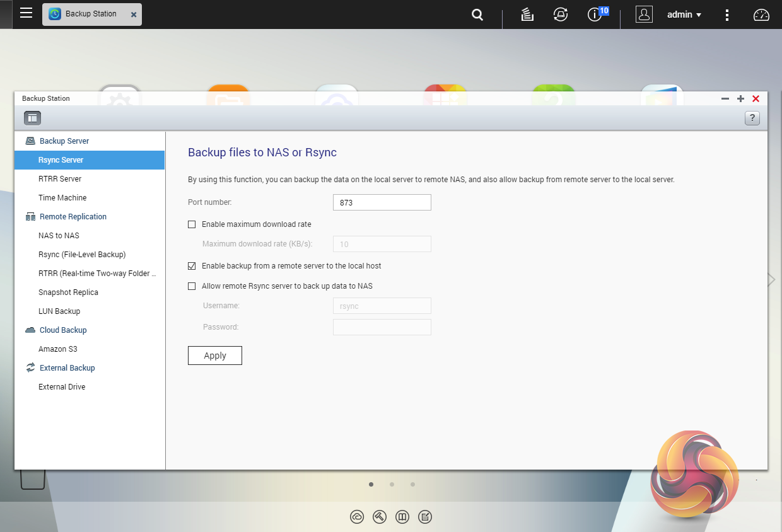The image size is (782, 532).
Task: Click the trash bin desktop icon
Action: (33, 479)
